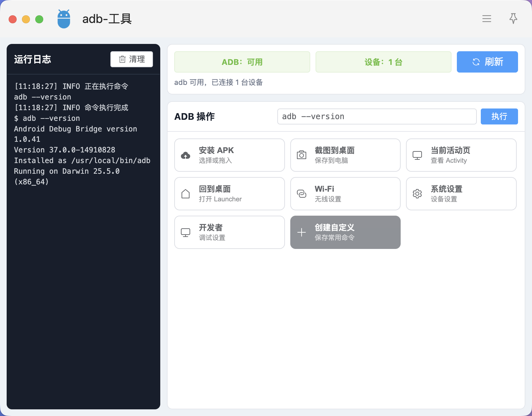This screenshot has width=532, height=416.
Task: Click the monitor icon for 开发者
Action: point(186,232)
